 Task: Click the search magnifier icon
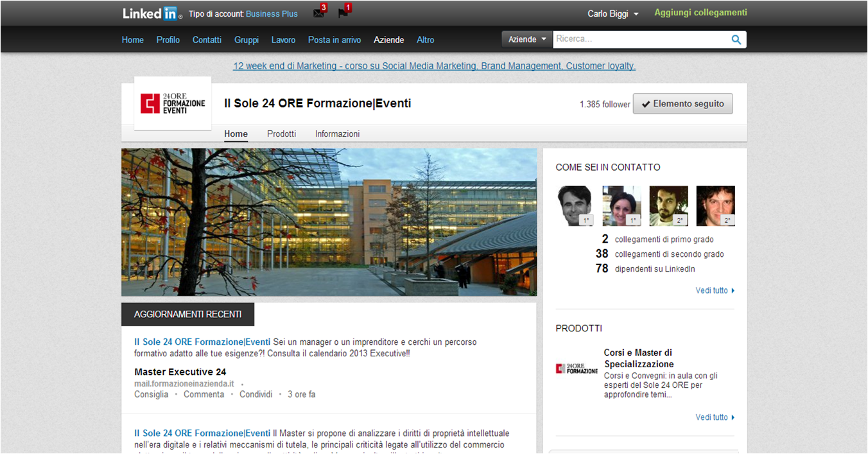point(736,40)
